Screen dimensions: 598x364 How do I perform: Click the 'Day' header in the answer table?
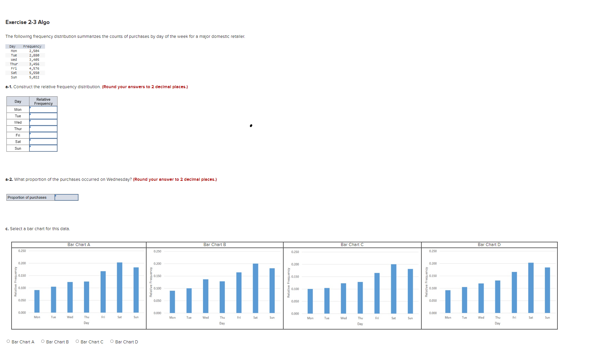pyautogui.click(x=18, y=101)
